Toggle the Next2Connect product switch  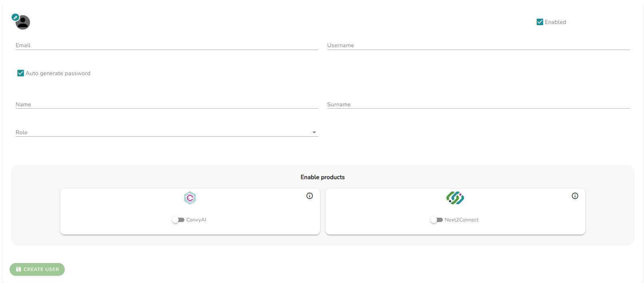[x=437, y=220]
